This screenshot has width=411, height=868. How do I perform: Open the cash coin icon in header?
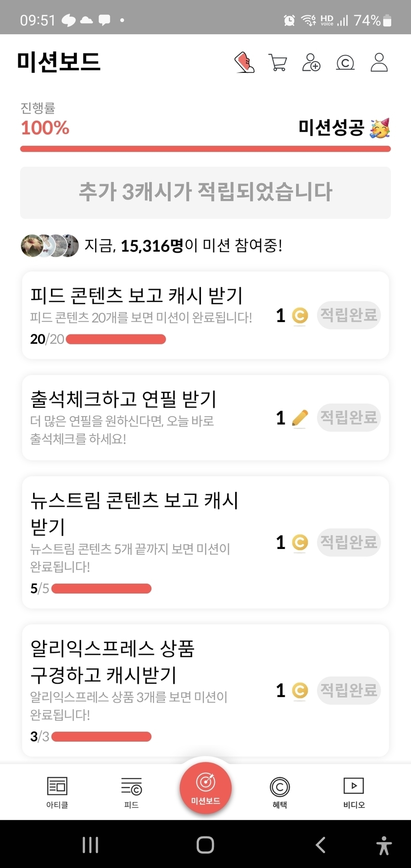click(345, 63)
